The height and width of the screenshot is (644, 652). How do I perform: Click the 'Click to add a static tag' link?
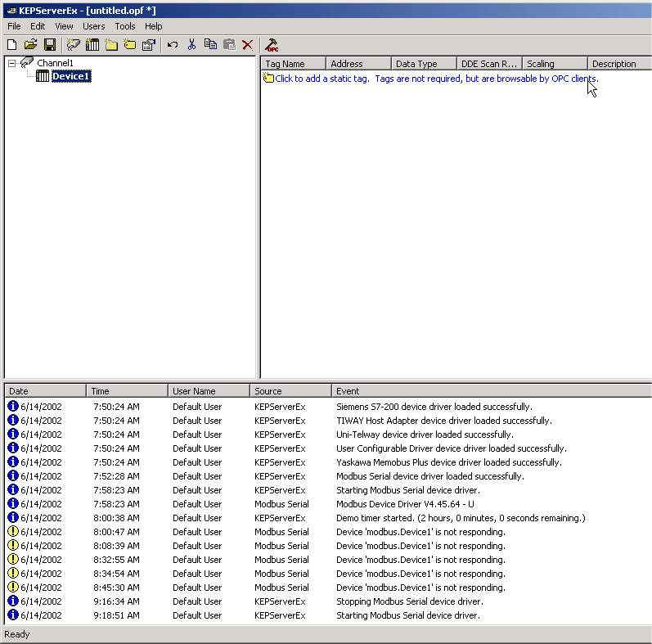click(x=322, y=79)
